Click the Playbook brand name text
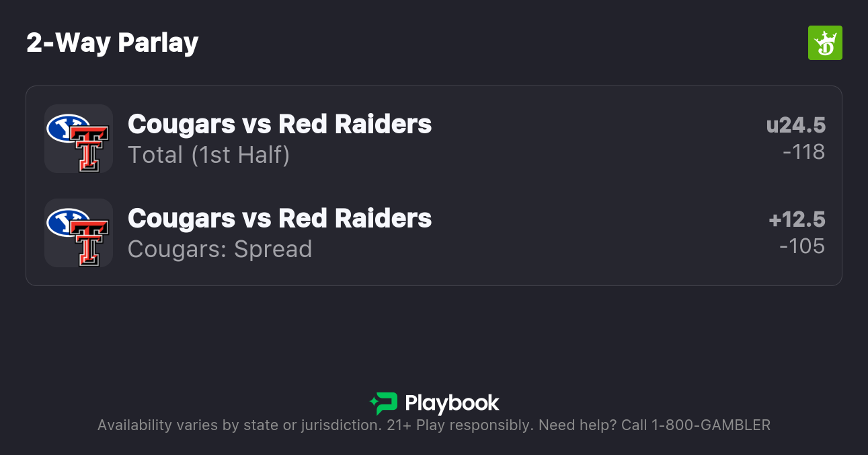The height and width of the screenshot is (455, 868). (452, 403)
